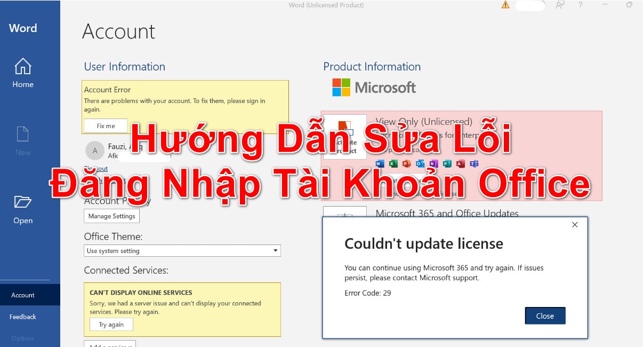644x347 pixels.
Task: Select the Account tab in sidebar
Action: click(x=23, y=295)
